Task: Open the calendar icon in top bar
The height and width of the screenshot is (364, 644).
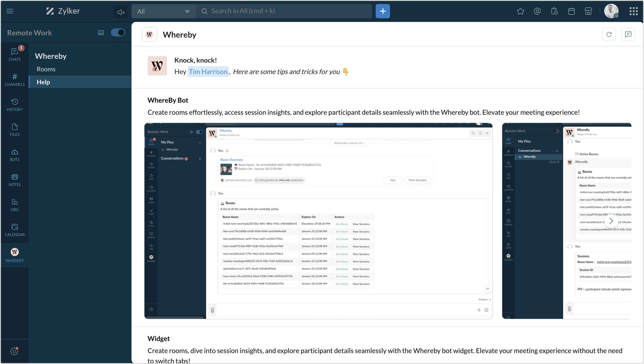Action: point(572,11)
